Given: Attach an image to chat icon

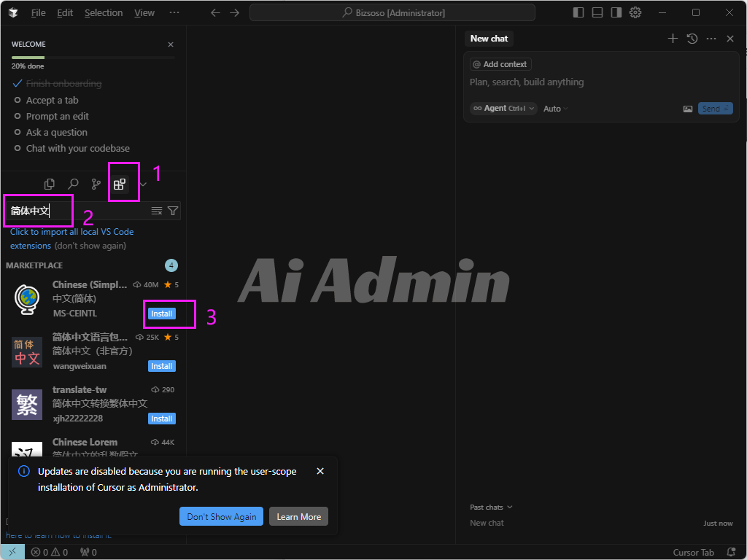Looking at the screenshot, I should coord(688,109).
